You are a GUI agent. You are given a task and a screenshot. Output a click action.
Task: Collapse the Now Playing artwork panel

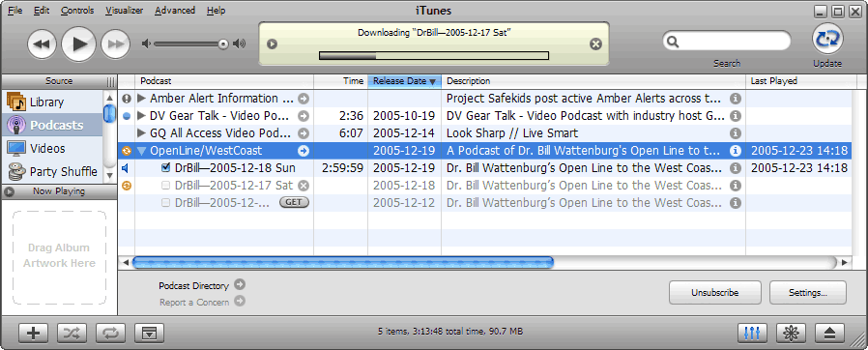(9, 191)
